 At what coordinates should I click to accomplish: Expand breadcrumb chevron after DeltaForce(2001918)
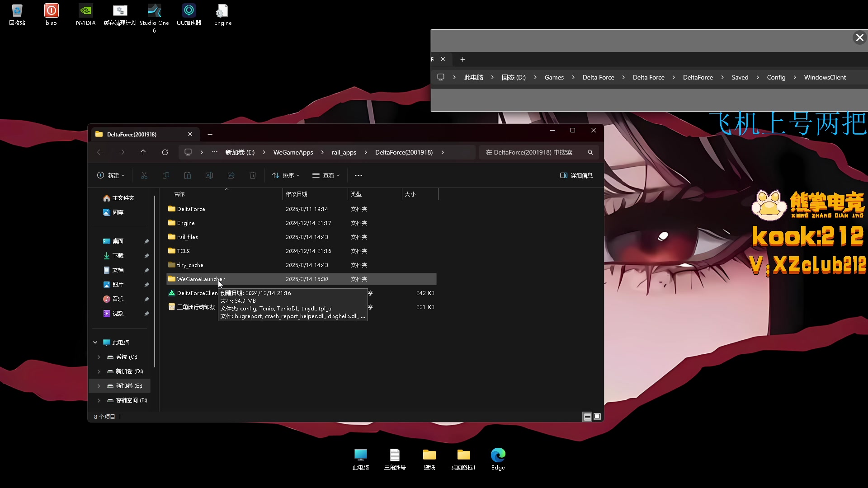click(443, 152)
